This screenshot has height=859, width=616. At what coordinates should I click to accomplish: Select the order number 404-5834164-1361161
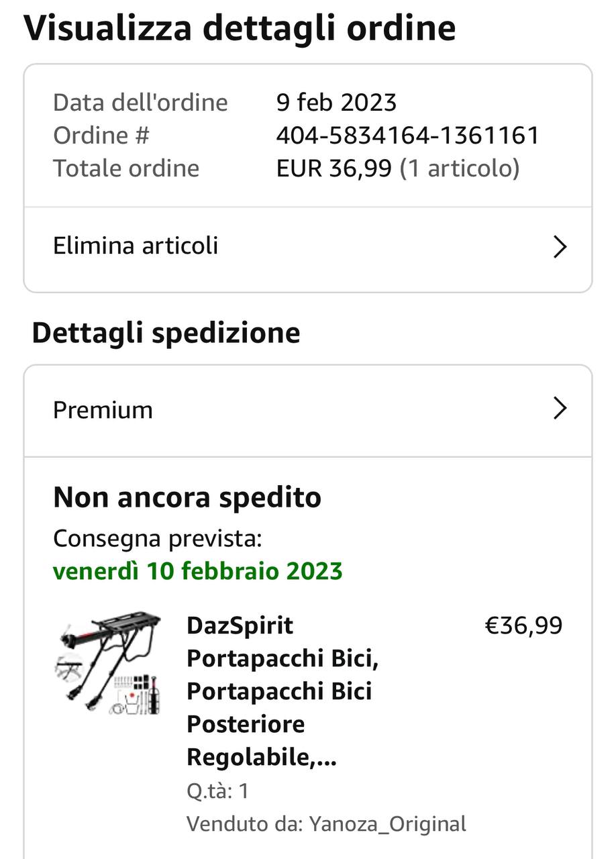click(x=407, y=136)
